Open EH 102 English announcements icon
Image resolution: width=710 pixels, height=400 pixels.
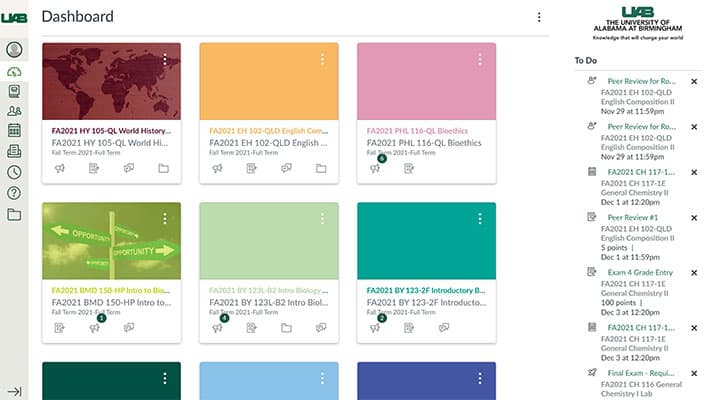tap(217, 169)
